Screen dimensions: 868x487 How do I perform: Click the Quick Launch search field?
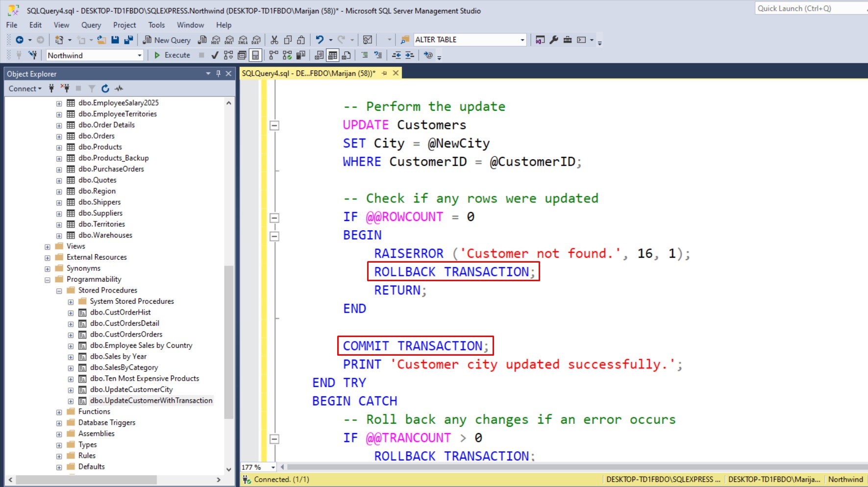[x=809, y=8]
